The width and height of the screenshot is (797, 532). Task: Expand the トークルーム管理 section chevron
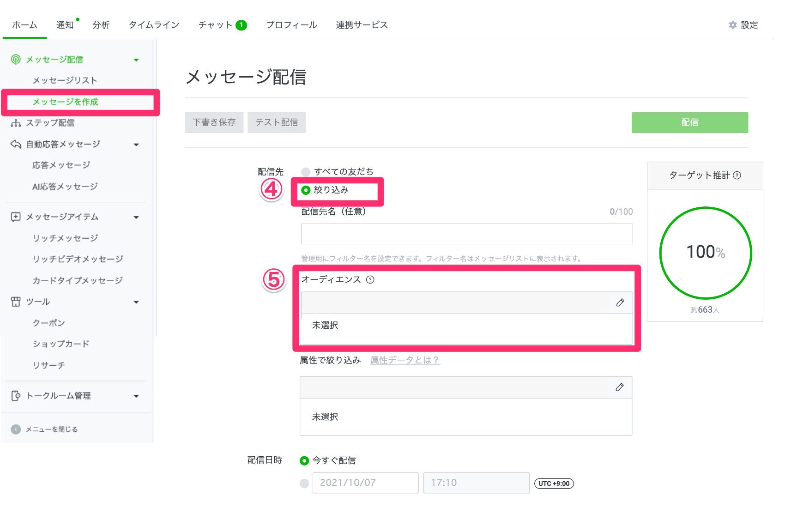(x=136, y=396)
